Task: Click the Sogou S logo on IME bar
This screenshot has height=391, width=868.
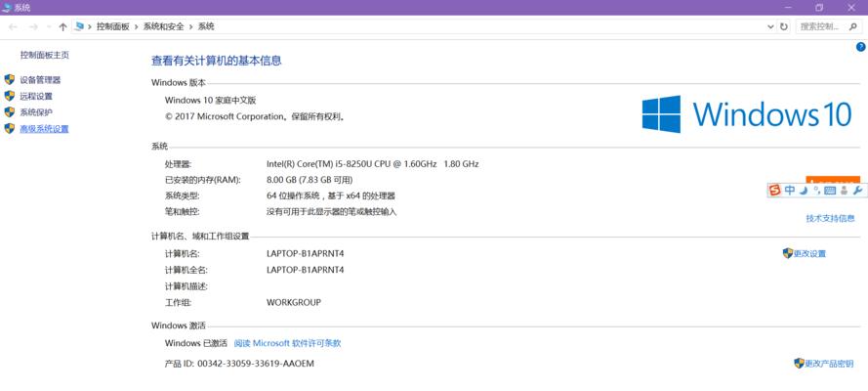Action: (775, 191)
